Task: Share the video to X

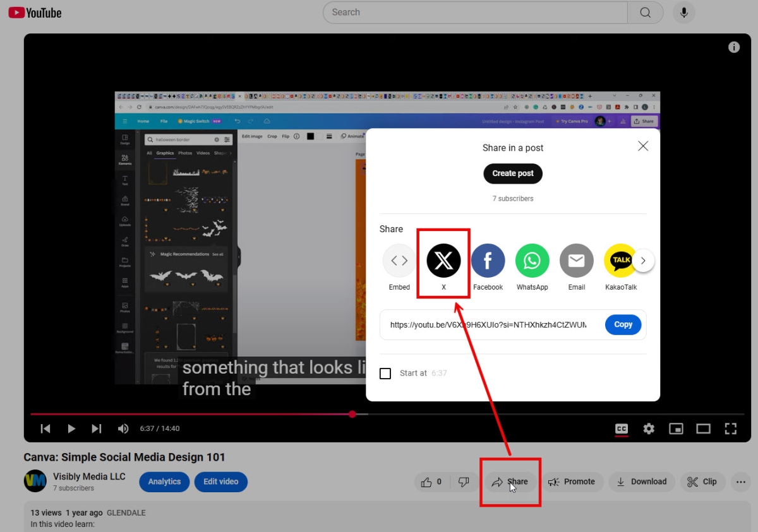Action: 443,268
